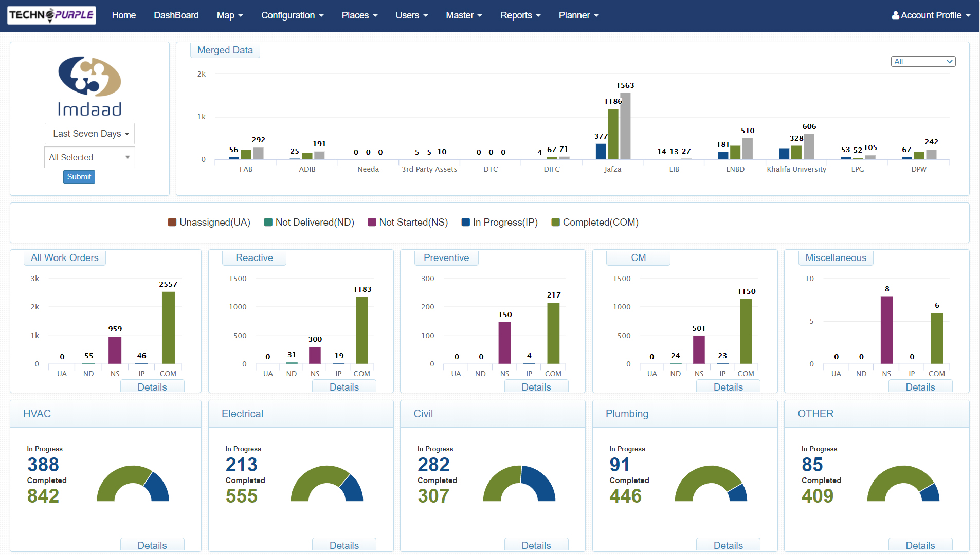Click Plumbing completed value 446
The width and height of the screenshot is (980, 555).
coord(626,496)
